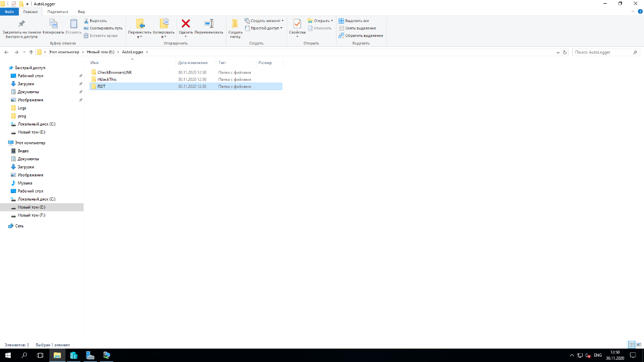Screen dimensions: 644x362
Task: Open the ribbon help question mark
Action: point(640,11)
